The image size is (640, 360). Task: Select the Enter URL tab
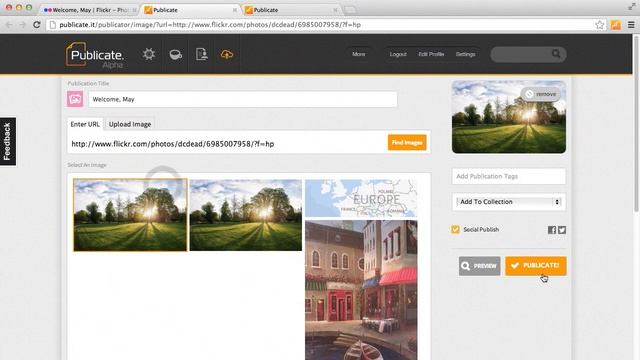(x=85, y=124)
